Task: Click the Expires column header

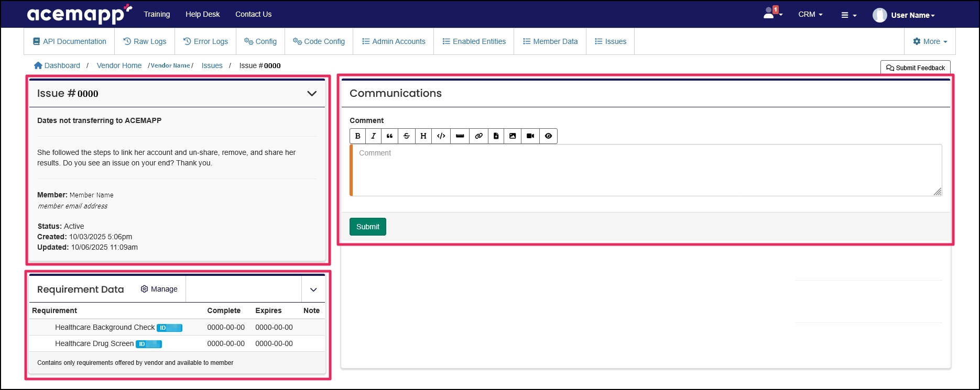Action: [268, 310]
